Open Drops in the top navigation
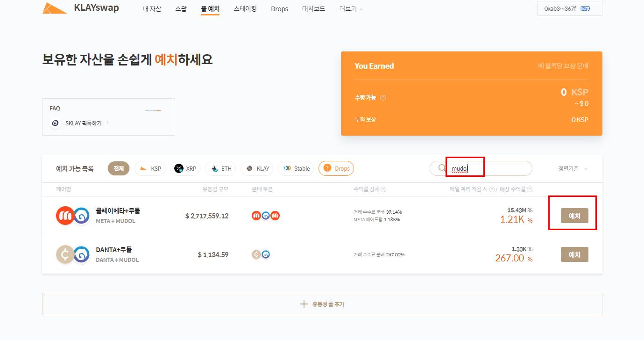The height and width of the screenshot is (340, 644). click(279, 9)
